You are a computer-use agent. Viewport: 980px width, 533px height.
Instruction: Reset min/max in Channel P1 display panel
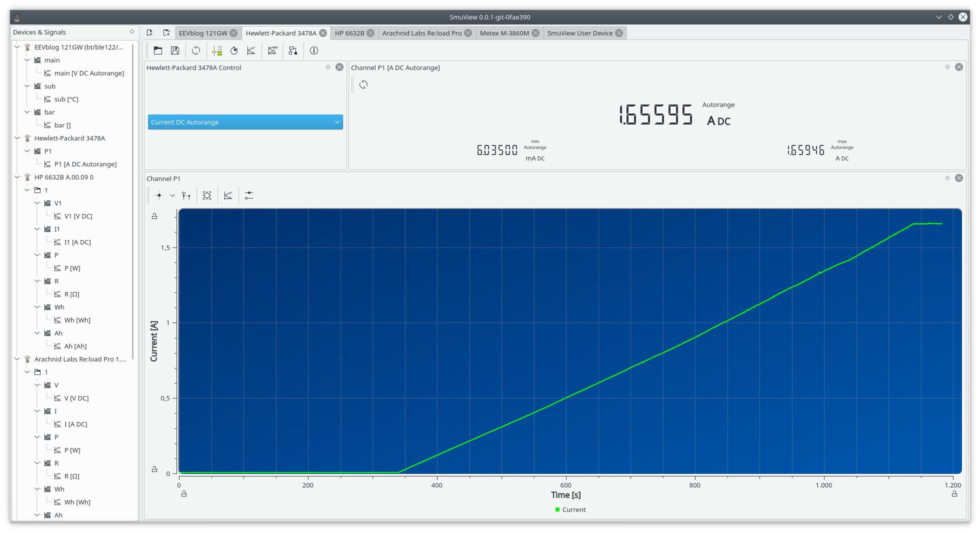(363, 84)
